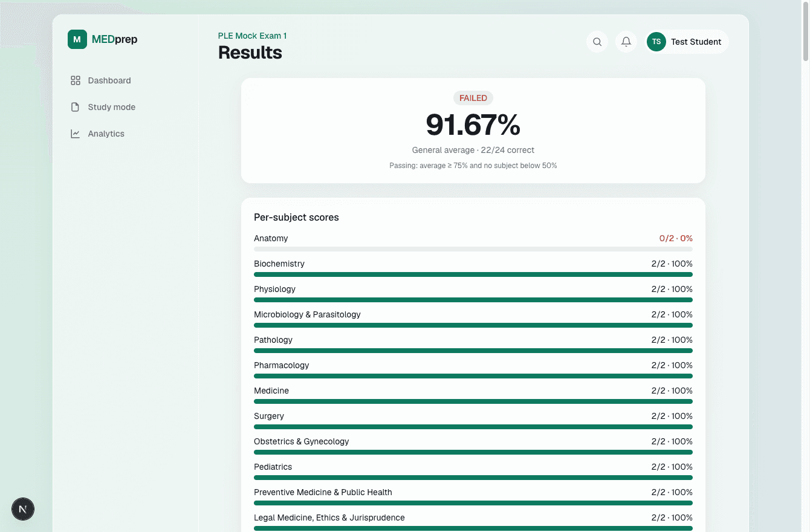Click the Per-subject scores heading

pyautogui.click(x=296, y=217)
